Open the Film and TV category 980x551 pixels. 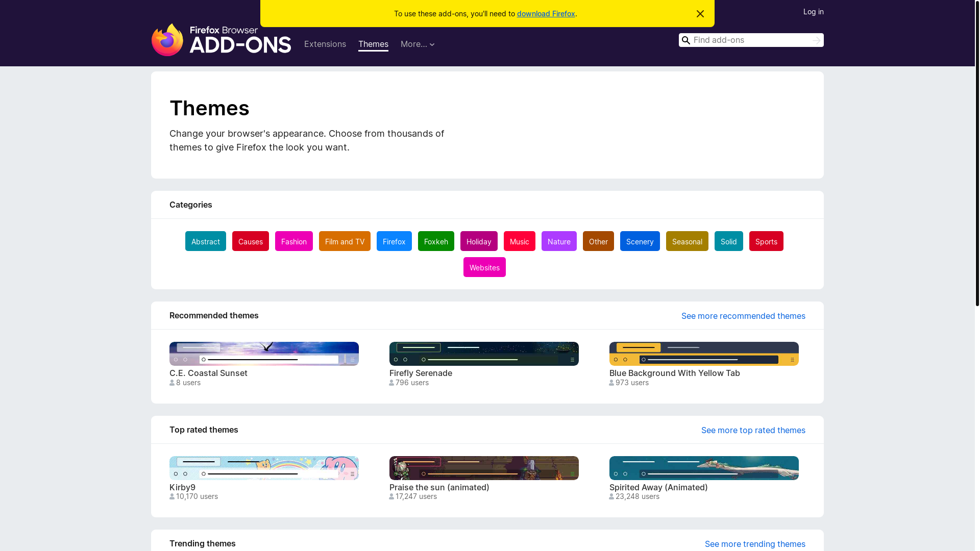tap(345, 241)
